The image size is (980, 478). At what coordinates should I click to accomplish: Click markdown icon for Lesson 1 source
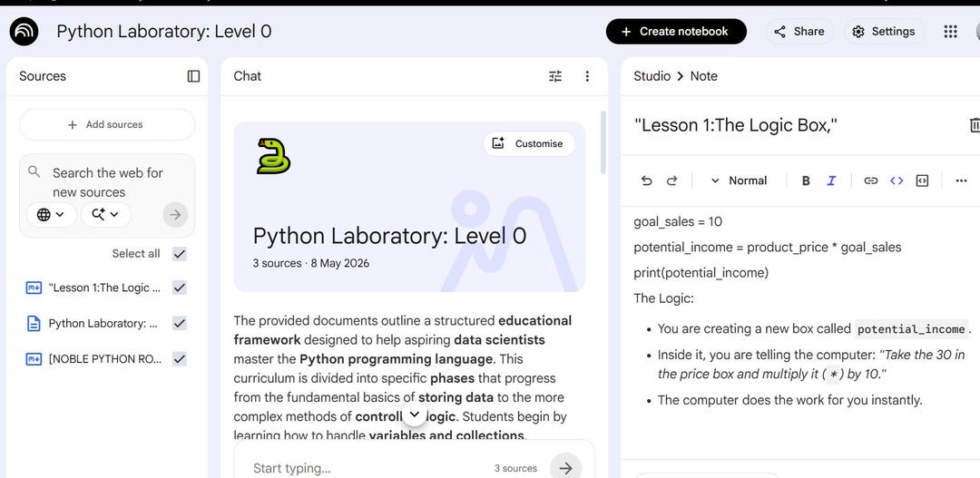(x=34, y=288)
